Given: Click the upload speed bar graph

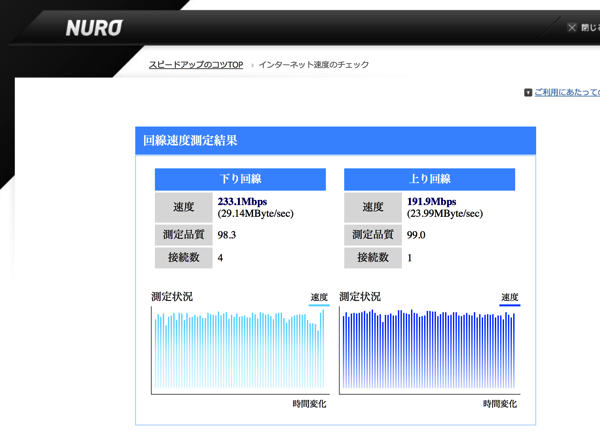Looking at the screenshot, I should [428, 350].
